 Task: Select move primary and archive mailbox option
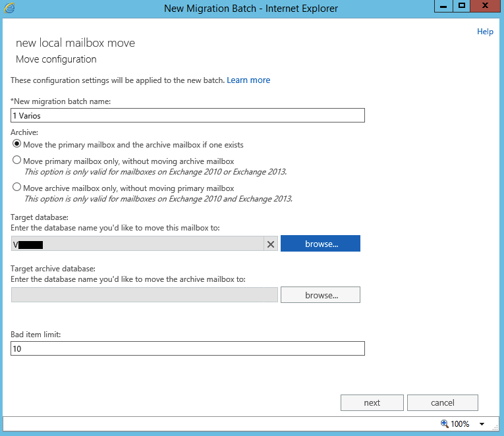[x=16, y=144]
